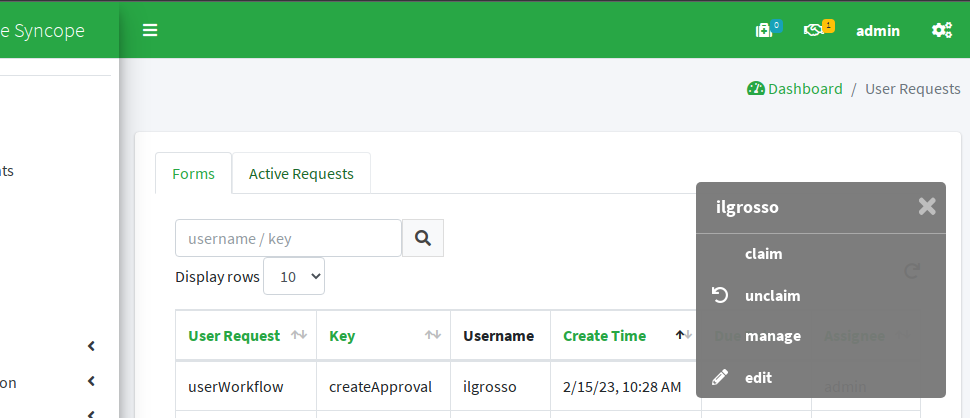Click the edit pencil icon
This screenshot has width=970, height=418.
(x=720, y=377)
